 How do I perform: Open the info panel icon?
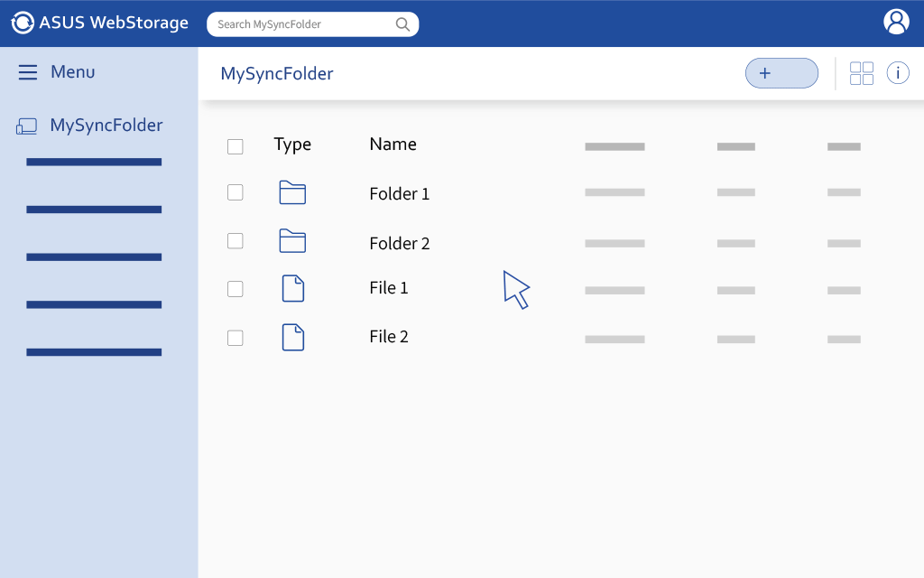point(898,73)
